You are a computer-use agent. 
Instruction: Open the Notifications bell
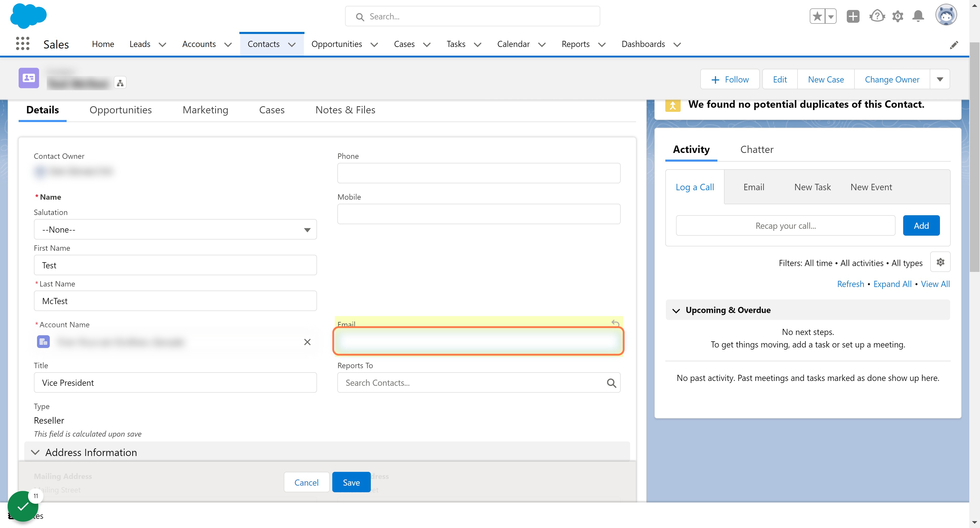pos(918,16)
